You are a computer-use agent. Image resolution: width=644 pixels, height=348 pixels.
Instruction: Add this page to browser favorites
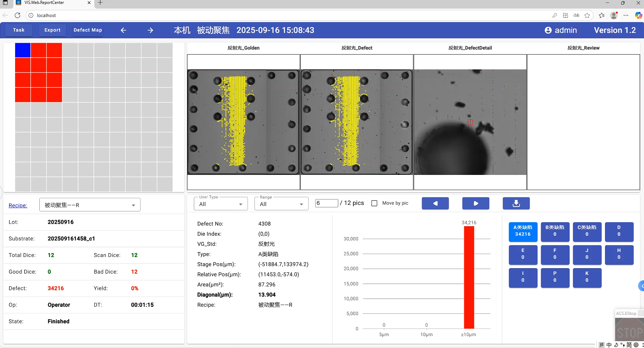(x=587, y=15)
